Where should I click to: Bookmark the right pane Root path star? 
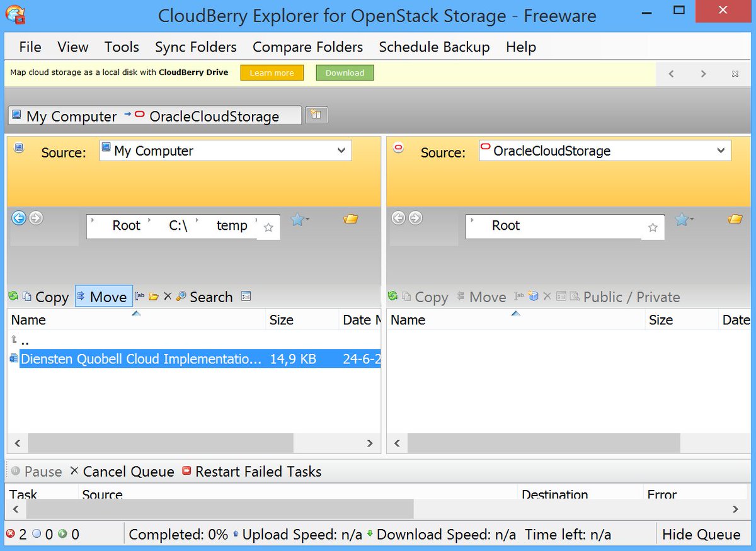653,227
